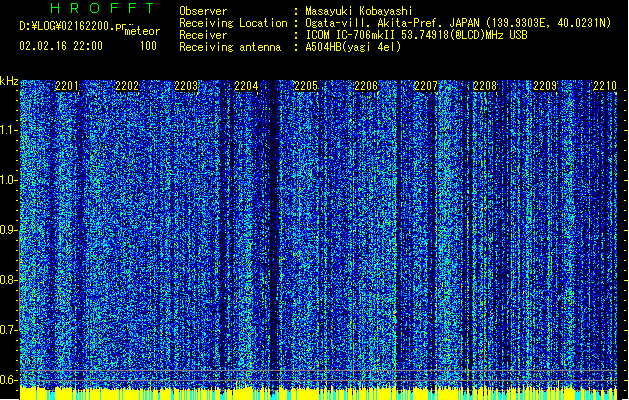This screenshot has width=629, height=400.
Task: Click the date stamp 02.02.16 22:00
Action: (x=61, y=46)
